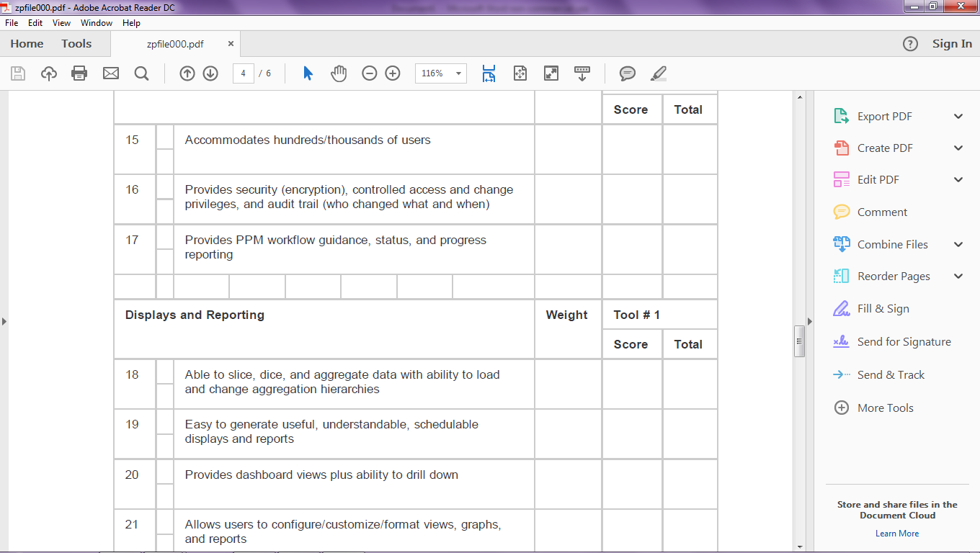Open the Document Cloud Learn More link
The height and width of the screenshot is (553, 980).
[x=896, y=533]
